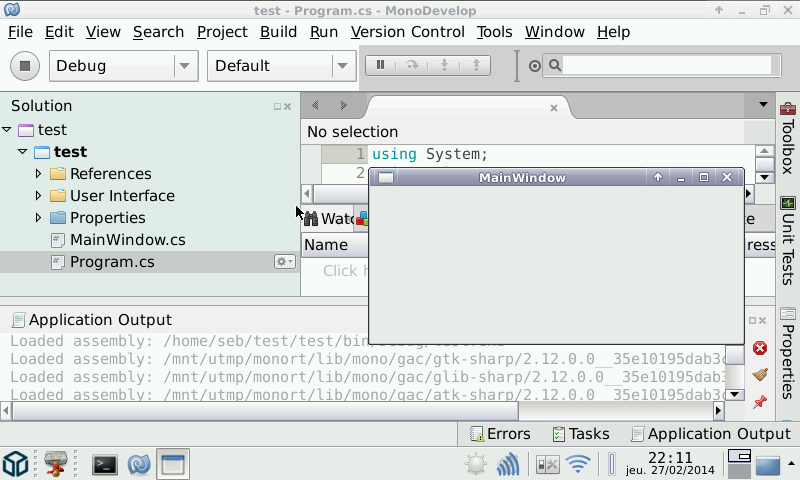Open the Toolbox side panel
800x480 pixels.
[788, 139]
